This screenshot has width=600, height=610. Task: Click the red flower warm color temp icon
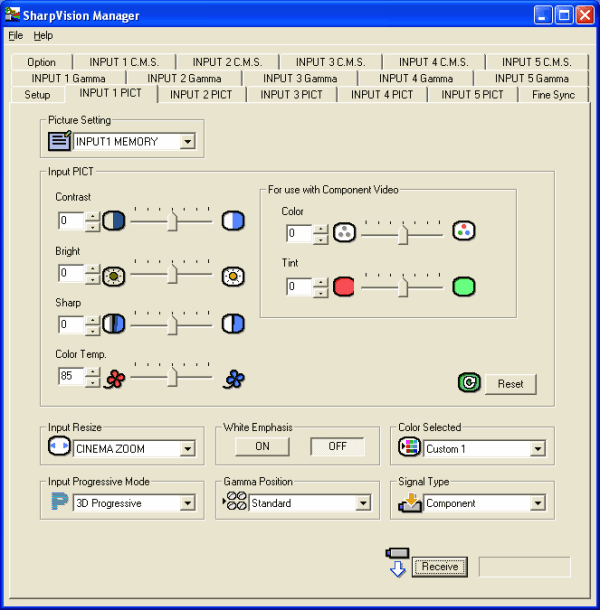[115, 379]
